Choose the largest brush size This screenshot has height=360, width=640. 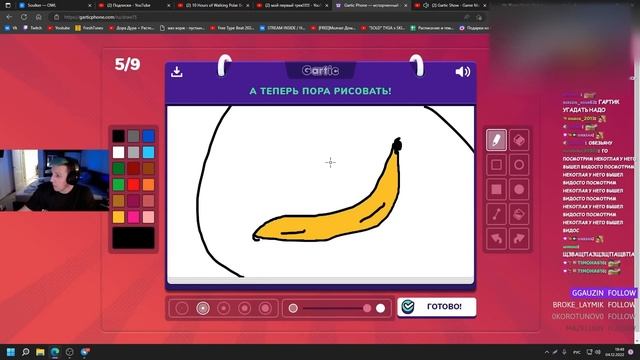tap(265, 308)
